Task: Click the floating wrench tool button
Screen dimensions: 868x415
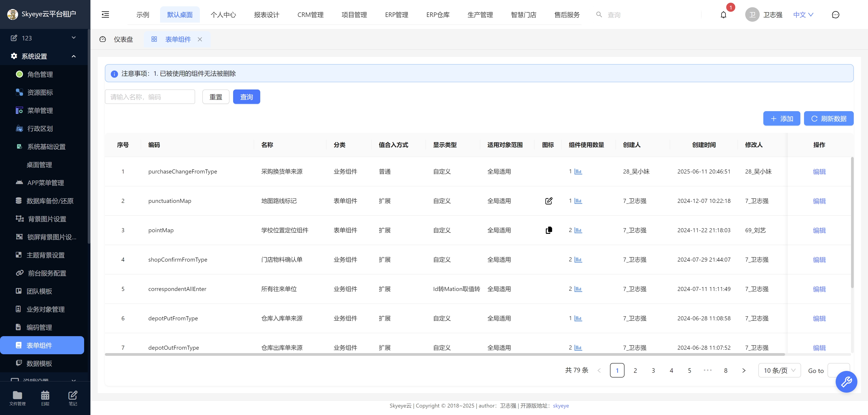Action: [x=847, y=382]
